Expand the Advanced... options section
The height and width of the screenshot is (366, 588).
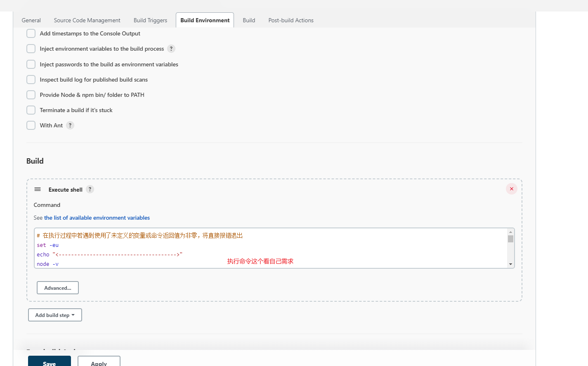pyautogui.click(x=58, y=288)
